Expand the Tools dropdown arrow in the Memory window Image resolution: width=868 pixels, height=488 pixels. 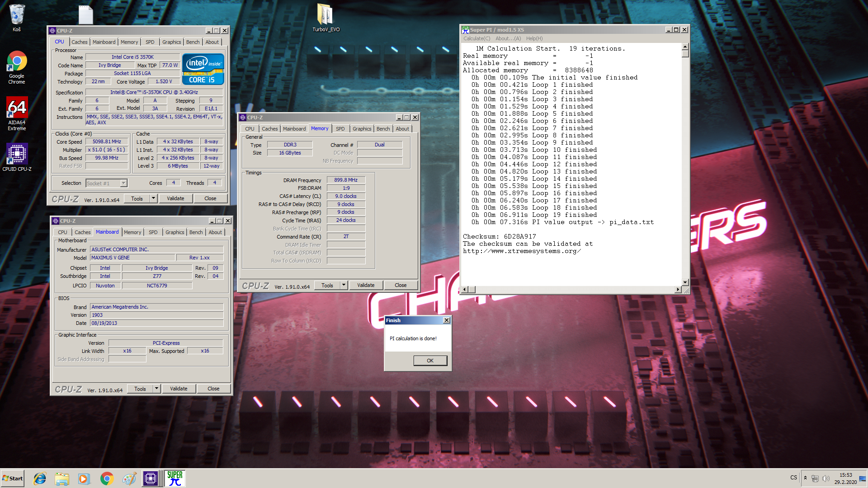344,285
